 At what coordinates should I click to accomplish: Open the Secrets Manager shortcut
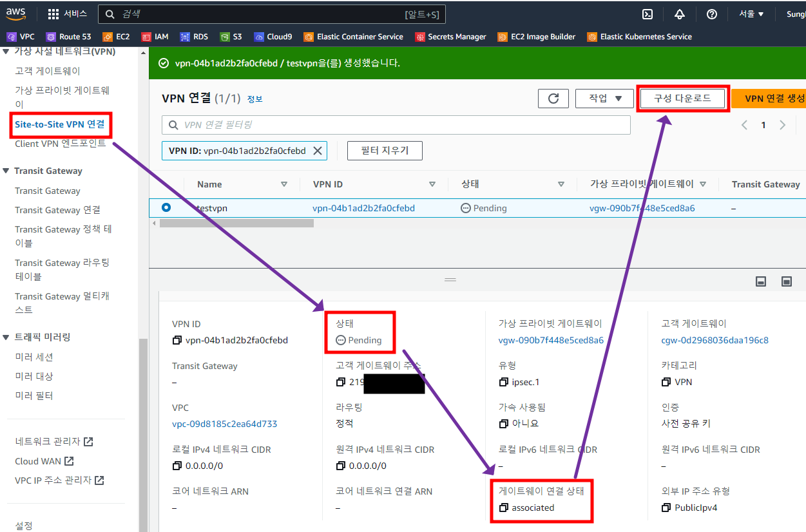pos(451,37)
